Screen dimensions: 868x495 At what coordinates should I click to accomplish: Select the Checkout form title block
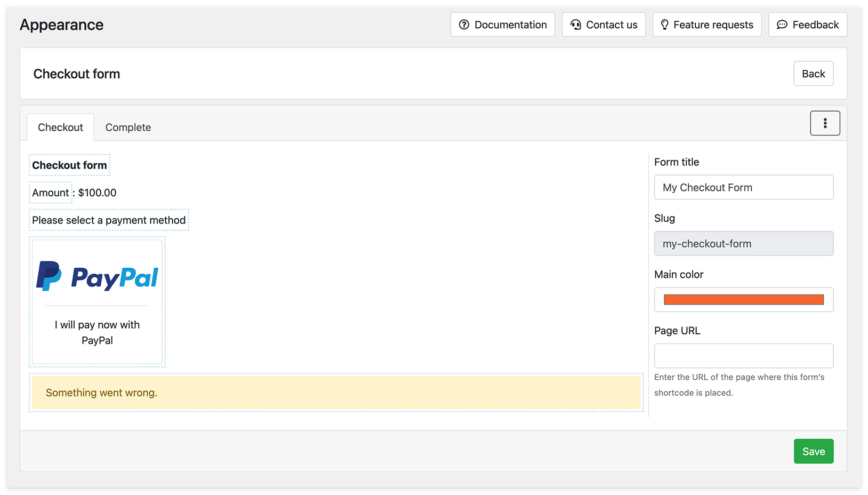69,165
